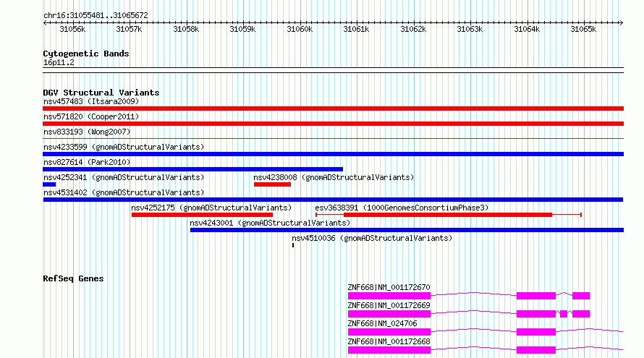
Task: Select the nsv571820 (Cooper2011) red bar
Action: (x=333, y=124)
